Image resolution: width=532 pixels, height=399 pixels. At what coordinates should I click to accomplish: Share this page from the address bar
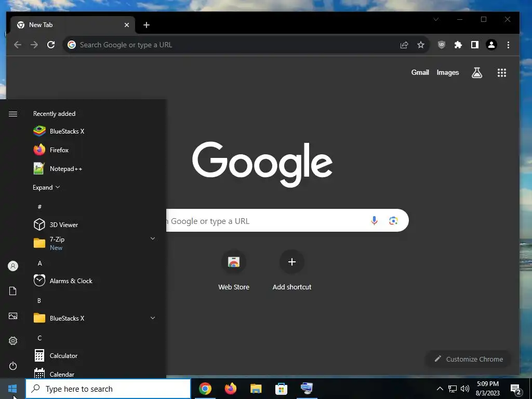pos(404,45)
